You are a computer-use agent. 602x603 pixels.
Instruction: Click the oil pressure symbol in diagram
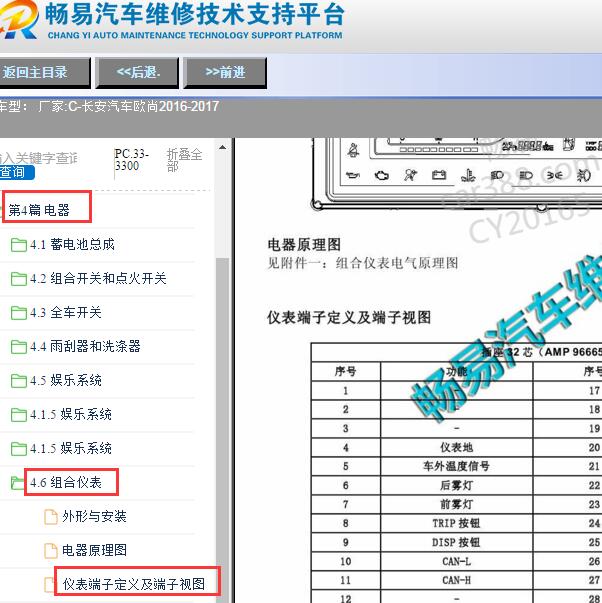pyautogui.click(x=352, y=175)
